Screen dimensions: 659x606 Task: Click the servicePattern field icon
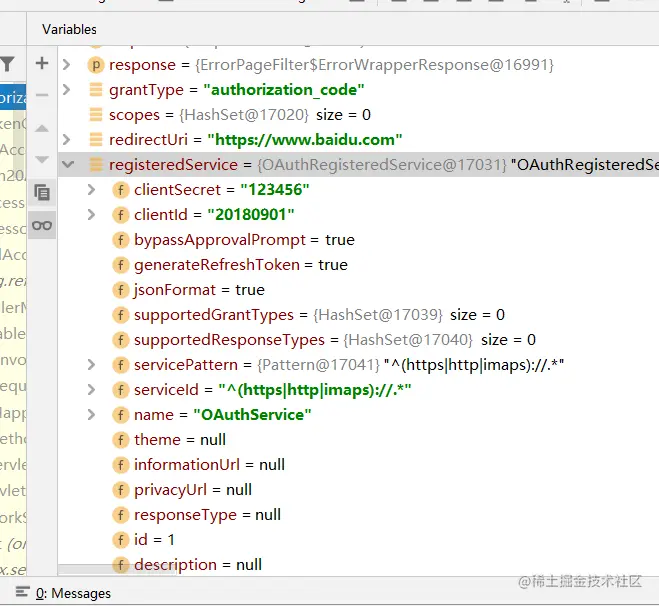(x=121, y=365)
